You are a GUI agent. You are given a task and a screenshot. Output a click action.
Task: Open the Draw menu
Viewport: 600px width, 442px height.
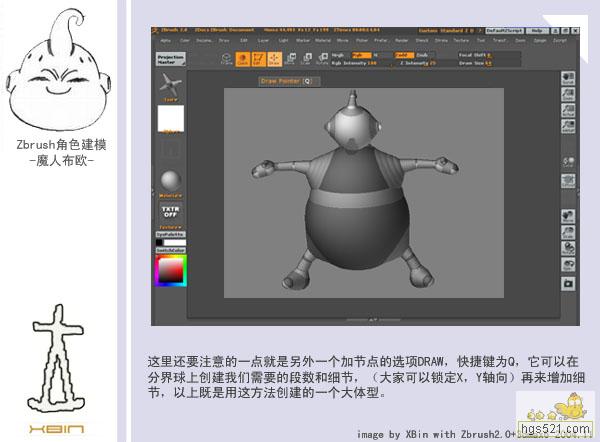coord(224,40)
